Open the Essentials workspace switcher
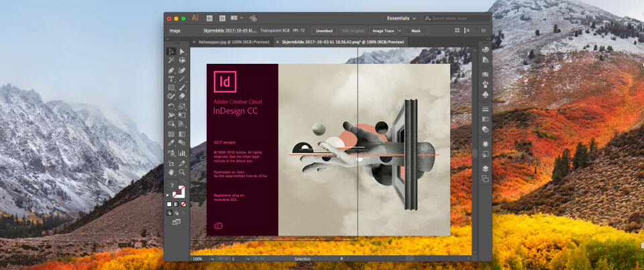This screenshot has width=644, height=270. [401, 19]
